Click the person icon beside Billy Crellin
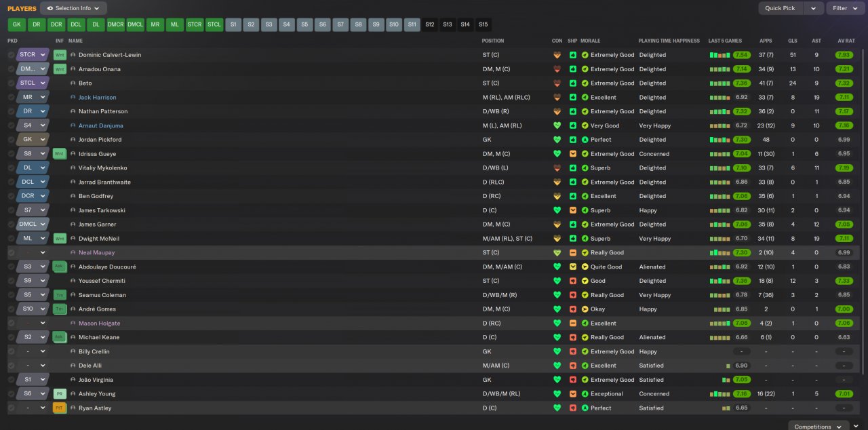This screenshot has width=868, height=430. coord(73,351)
